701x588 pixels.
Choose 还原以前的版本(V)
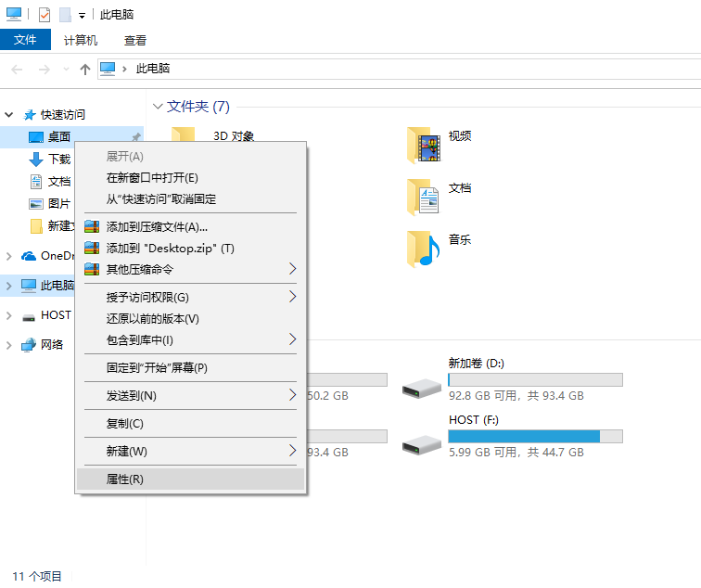(x=190, y=319)
